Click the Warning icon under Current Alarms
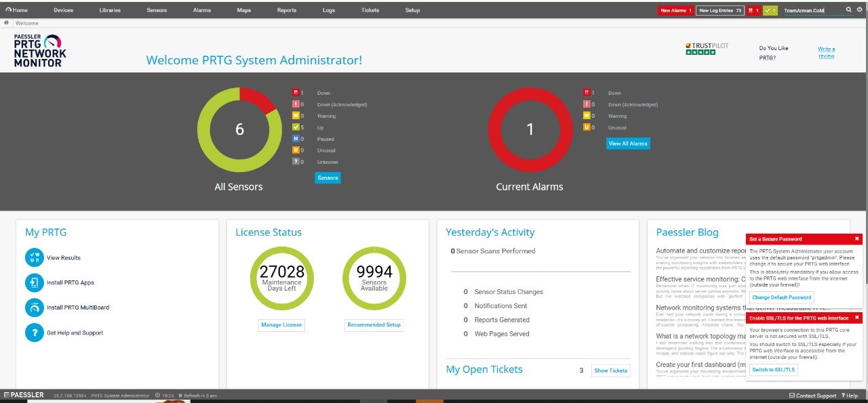This screenshot has width=868, height=403. [x=587, y=116]
